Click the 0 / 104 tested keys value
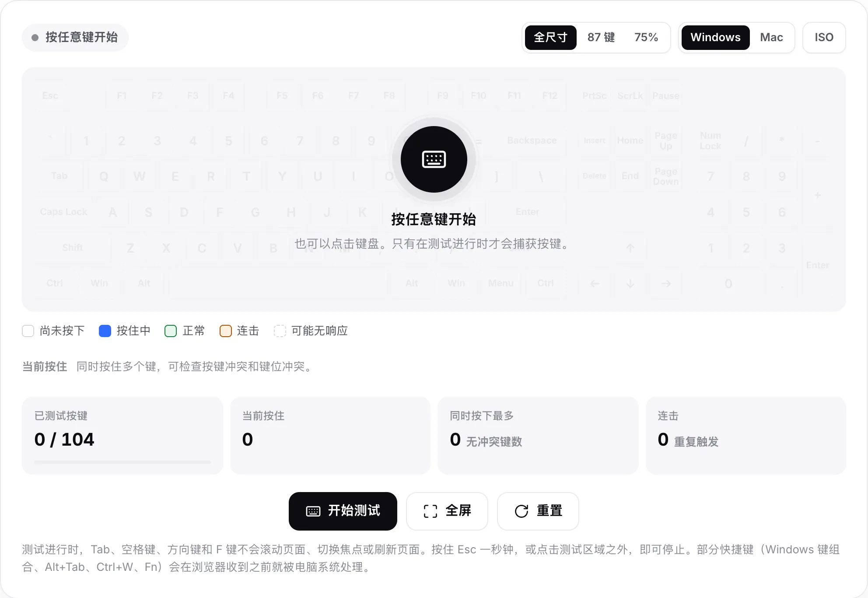868x598 pixels. (64, 440)
